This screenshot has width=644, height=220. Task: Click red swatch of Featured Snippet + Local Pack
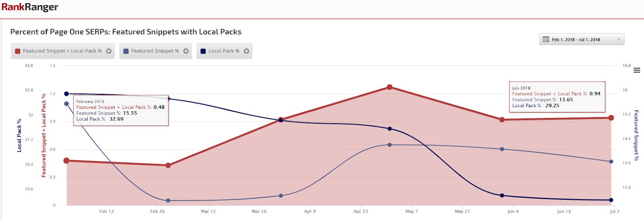click(x=18, y=51)
